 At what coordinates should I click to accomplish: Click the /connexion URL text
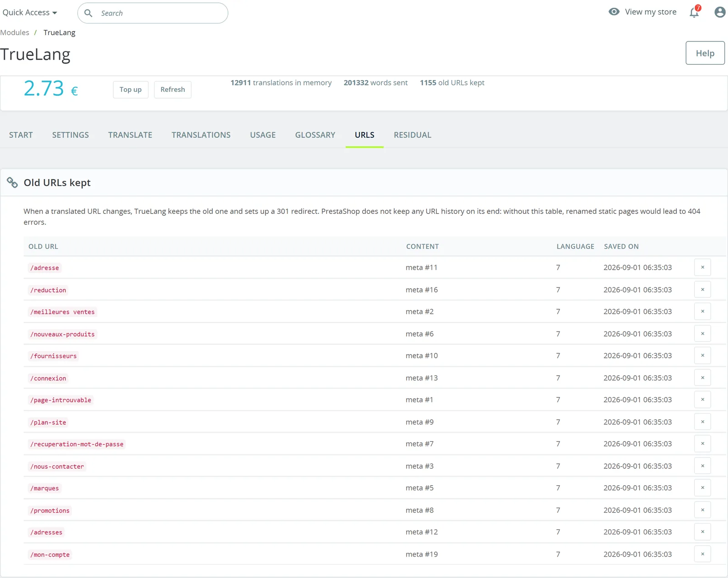48,378
